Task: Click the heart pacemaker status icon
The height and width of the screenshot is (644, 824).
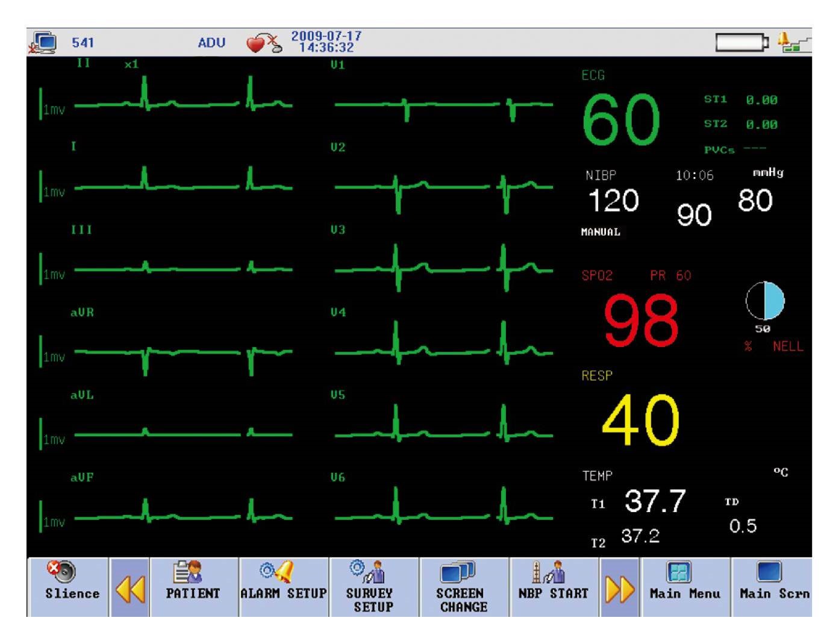Action: pyautogui.click(x=263, y=43)
